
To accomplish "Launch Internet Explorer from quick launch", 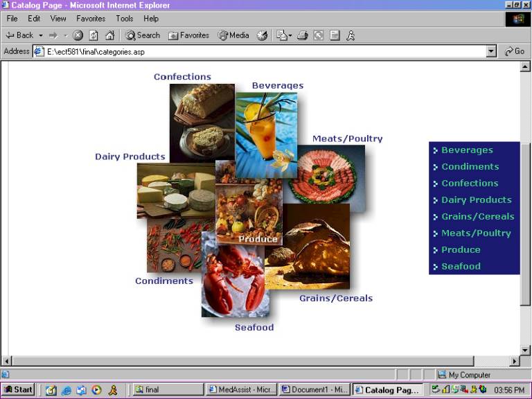I will [x=66, y=390].
